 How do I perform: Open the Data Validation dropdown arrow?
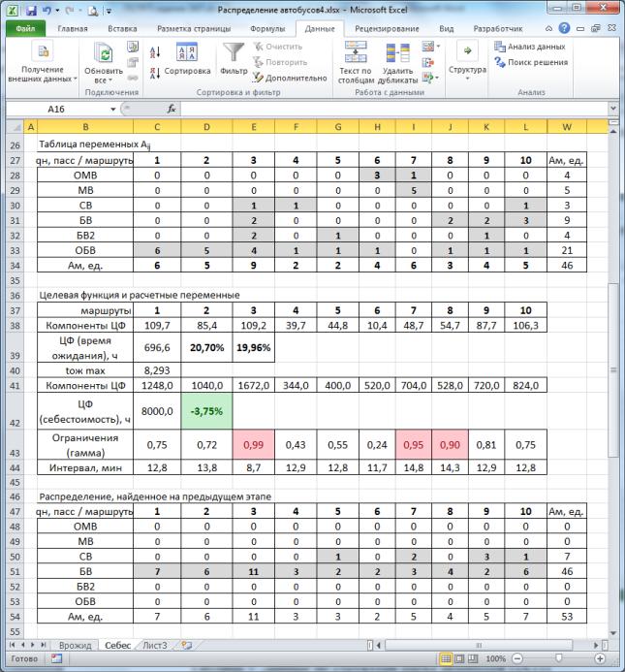pos(438,47)
